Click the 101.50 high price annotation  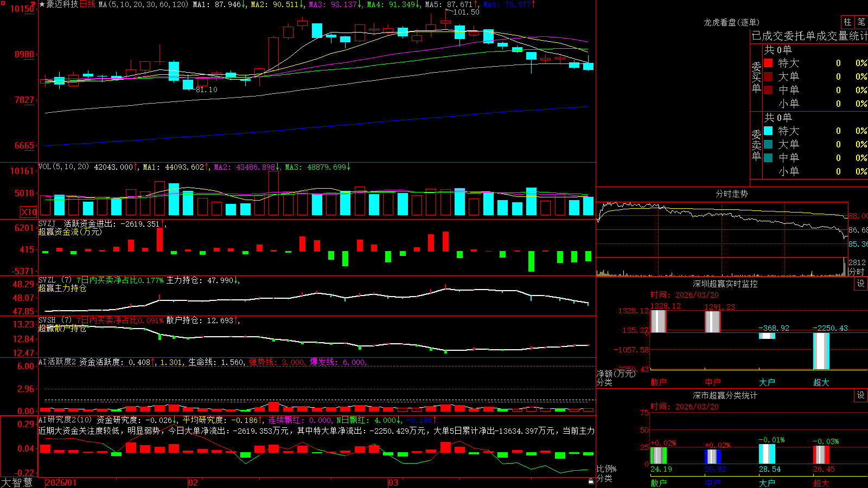pos(467,12)
